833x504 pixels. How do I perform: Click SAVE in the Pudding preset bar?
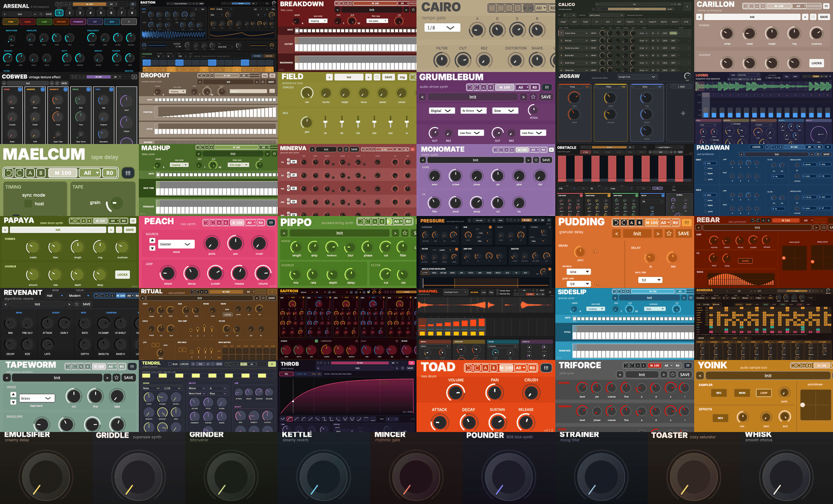683,233
